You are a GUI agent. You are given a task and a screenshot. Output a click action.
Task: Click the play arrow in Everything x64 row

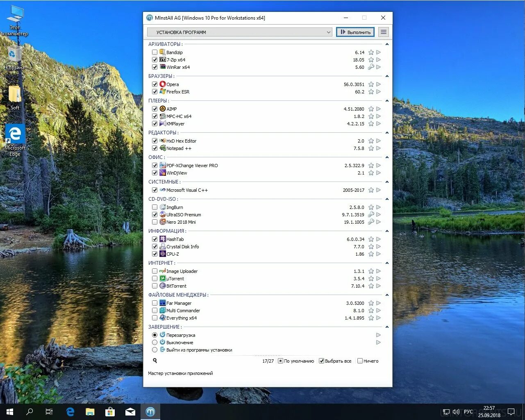[x=378, y=318]
